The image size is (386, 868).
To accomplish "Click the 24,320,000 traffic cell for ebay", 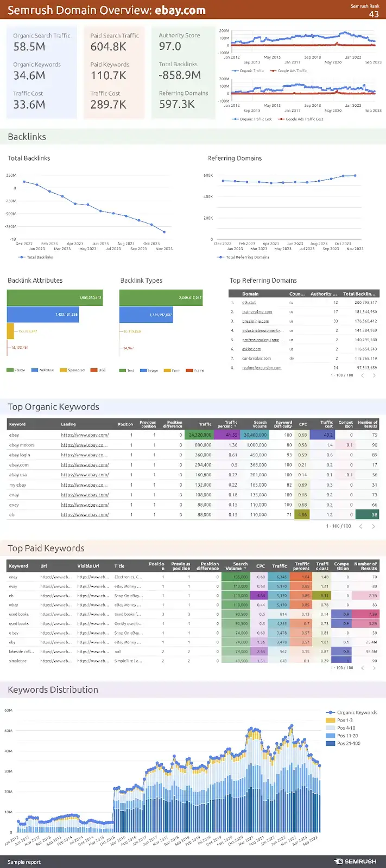I will [199, 435].
